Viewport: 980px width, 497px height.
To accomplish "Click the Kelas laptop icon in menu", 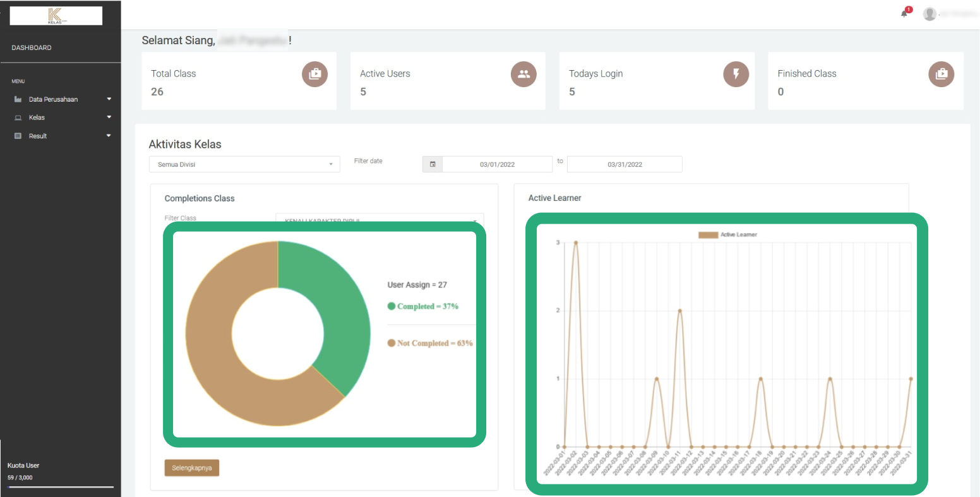I will (x=18, y=117).
